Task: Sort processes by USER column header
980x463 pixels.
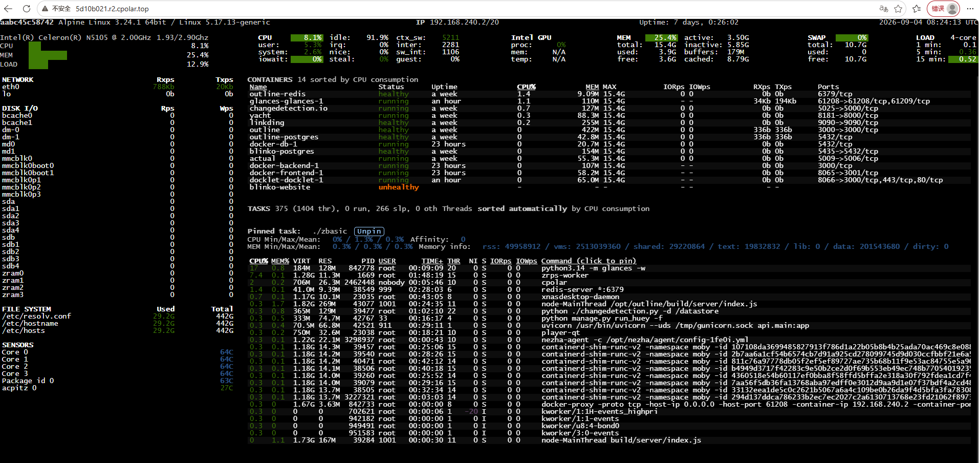Action: [387, 261]
